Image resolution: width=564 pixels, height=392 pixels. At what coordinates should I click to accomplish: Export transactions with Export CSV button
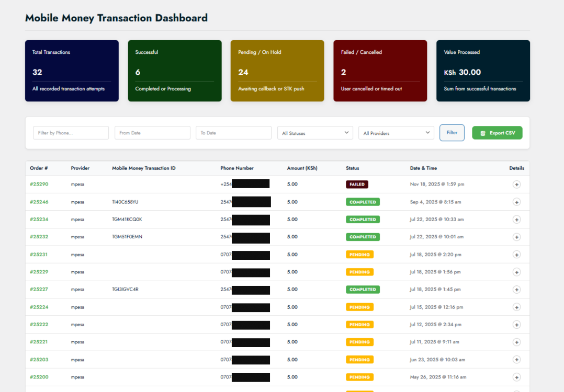point(497,133)
